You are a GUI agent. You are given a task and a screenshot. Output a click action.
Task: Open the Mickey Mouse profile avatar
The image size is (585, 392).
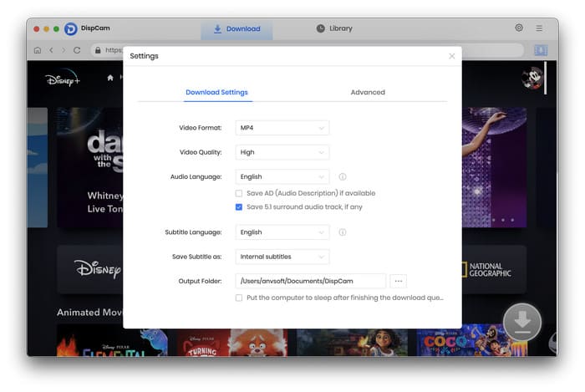(x=532, y=78)
